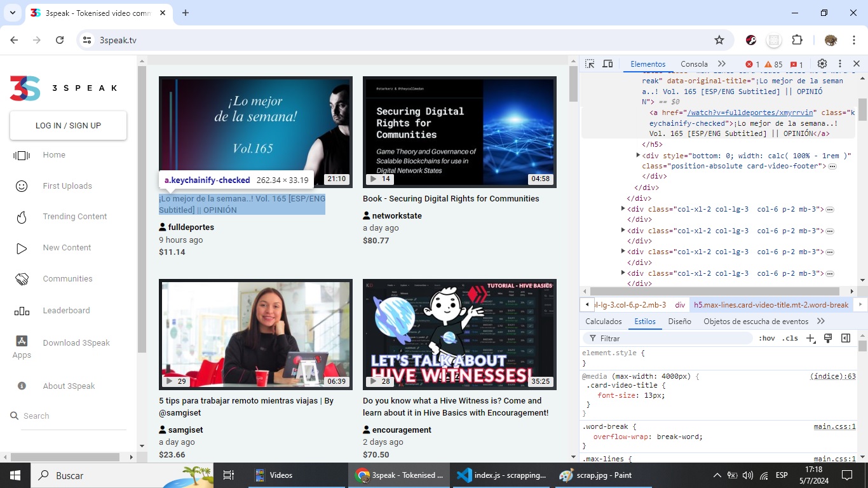
Task: Open Chrome three-dot menu
Action: click(854, 40)
